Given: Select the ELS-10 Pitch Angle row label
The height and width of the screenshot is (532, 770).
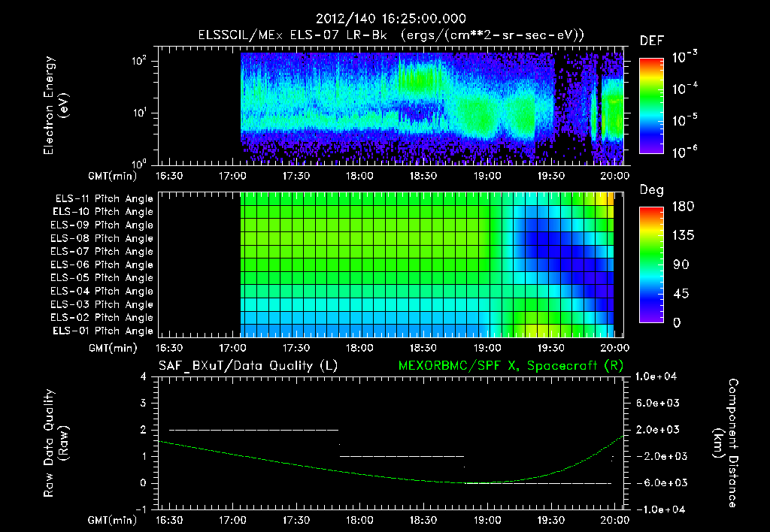Looking at the screenshot, I should tap(103, 212).
